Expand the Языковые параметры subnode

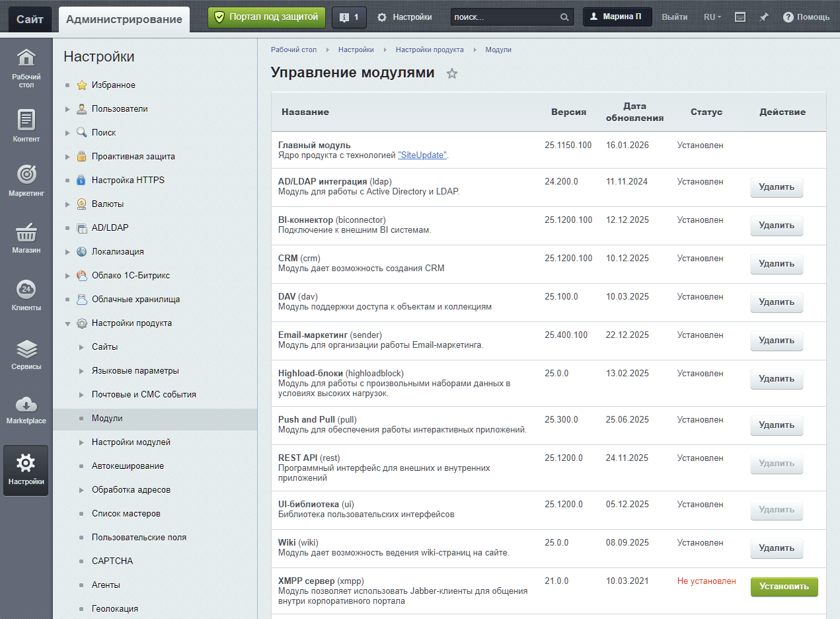tap(81, 371)
